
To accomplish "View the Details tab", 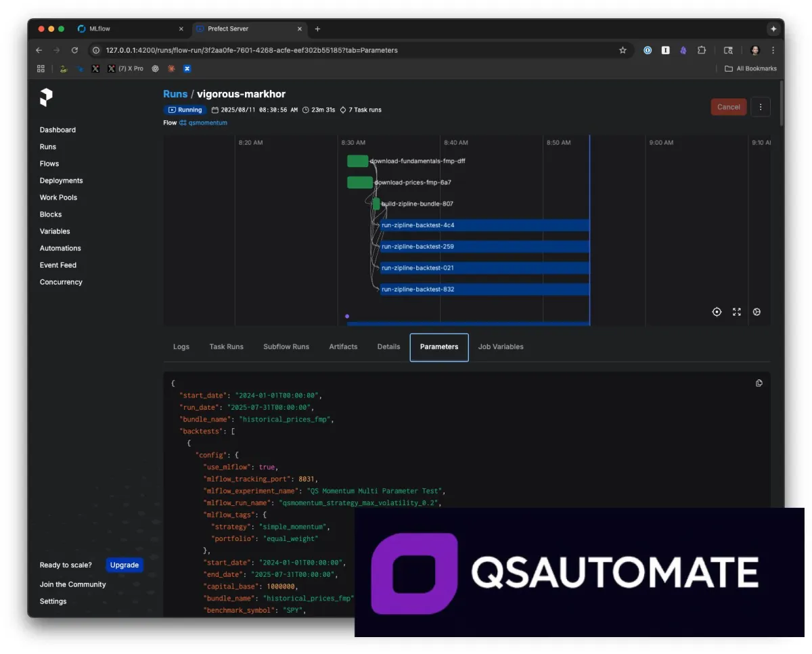I will click(389, 347).
